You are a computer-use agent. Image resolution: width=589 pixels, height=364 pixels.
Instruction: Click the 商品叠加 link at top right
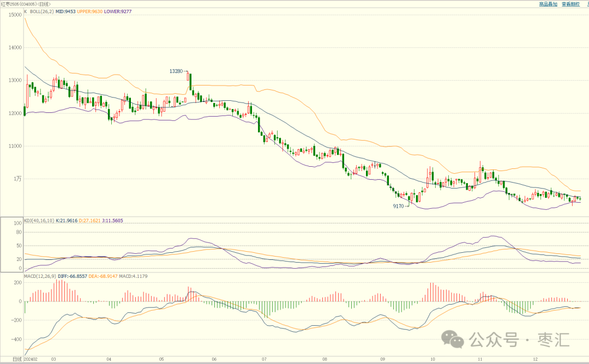[x=548, y=4]
